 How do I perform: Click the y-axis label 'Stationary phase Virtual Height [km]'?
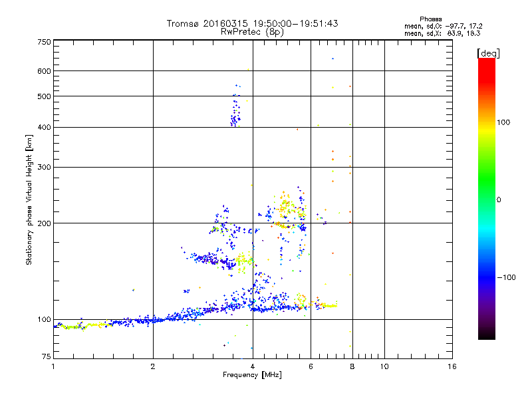tap(29, 200)
